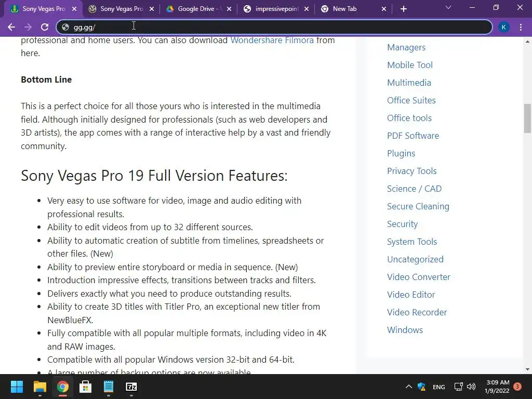Open the Managers category link
532x399 pixels.
(406, 47)
